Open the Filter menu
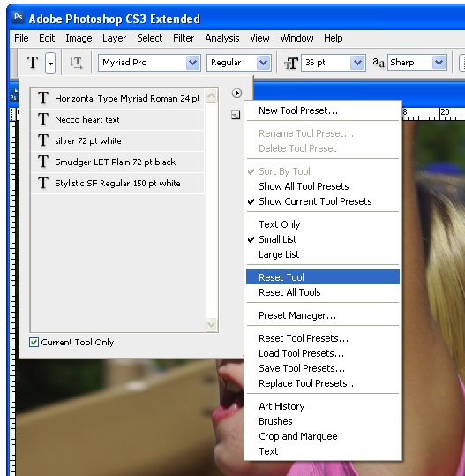Screen dimensions: 465x476 click(184, 38)
